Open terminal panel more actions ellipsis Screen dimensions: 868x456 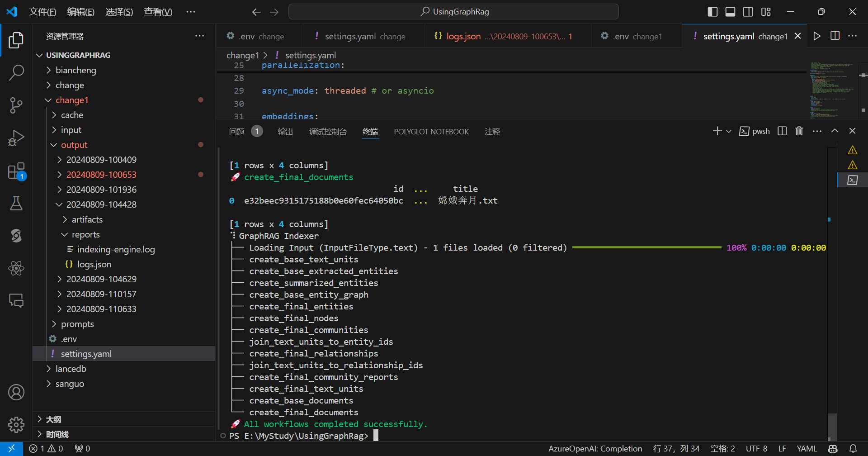817,131
